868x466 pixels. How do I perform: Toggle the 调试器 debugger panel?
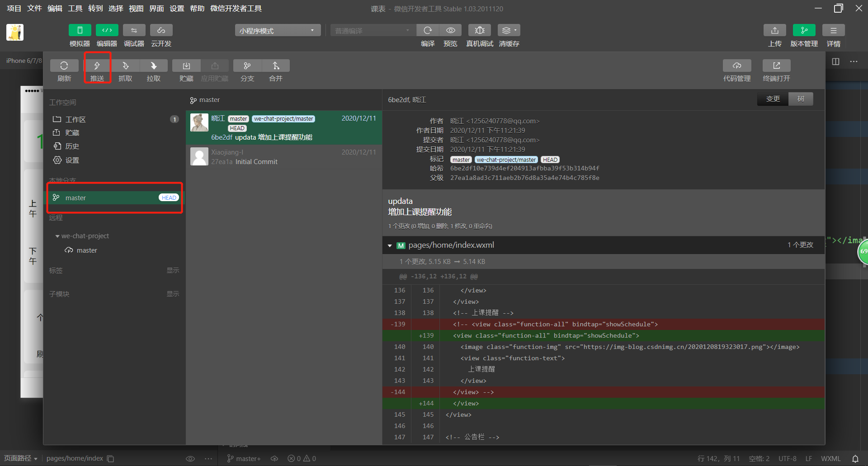[134, 30]
